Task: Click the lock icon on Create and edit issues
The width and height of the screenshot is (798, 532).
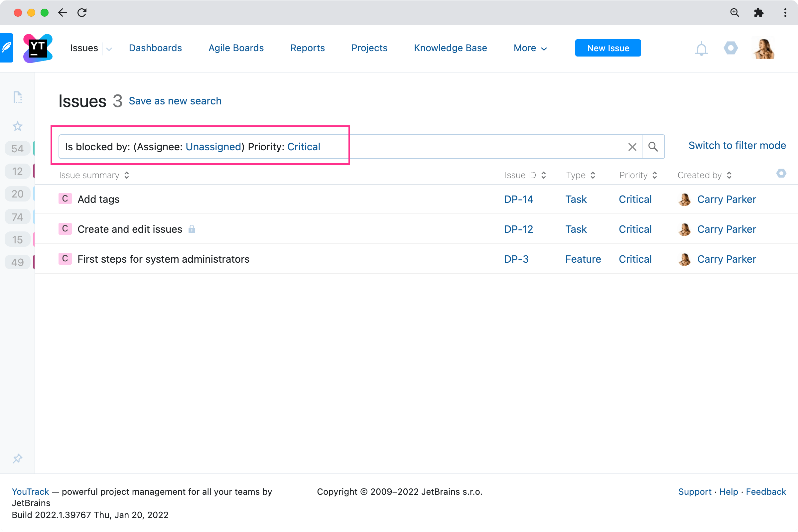Action: [x=192, y=229]
